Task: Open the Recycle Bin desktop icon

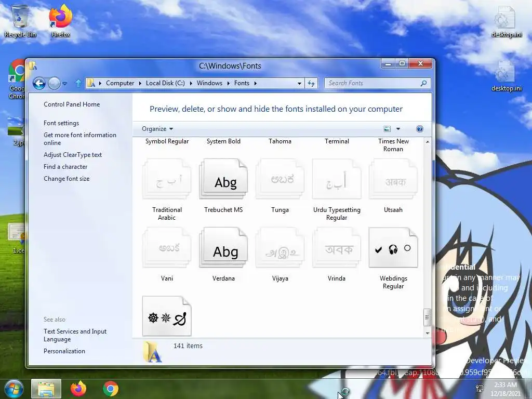Action: coord(20,21)
